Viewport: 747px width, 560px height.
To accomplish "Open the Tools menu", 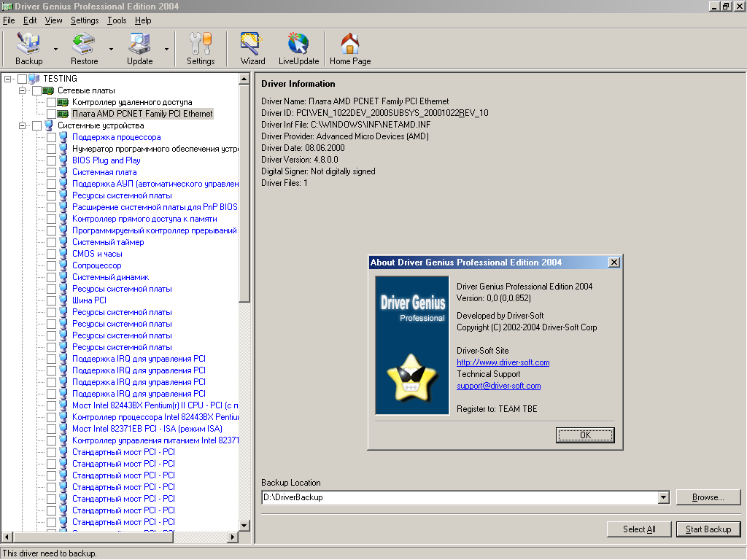I will tap(117, 20).
